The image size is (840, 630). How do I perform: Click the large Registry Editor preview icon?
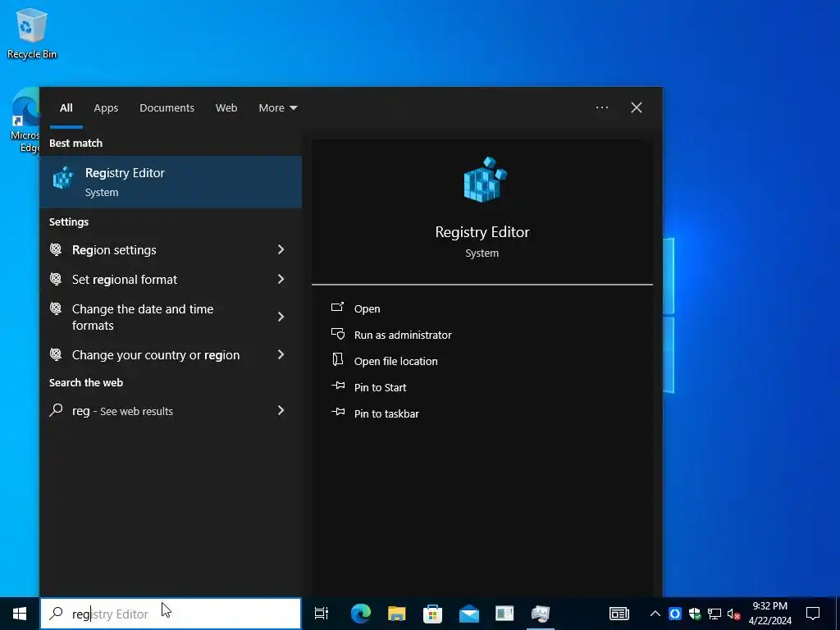point(485,180)
